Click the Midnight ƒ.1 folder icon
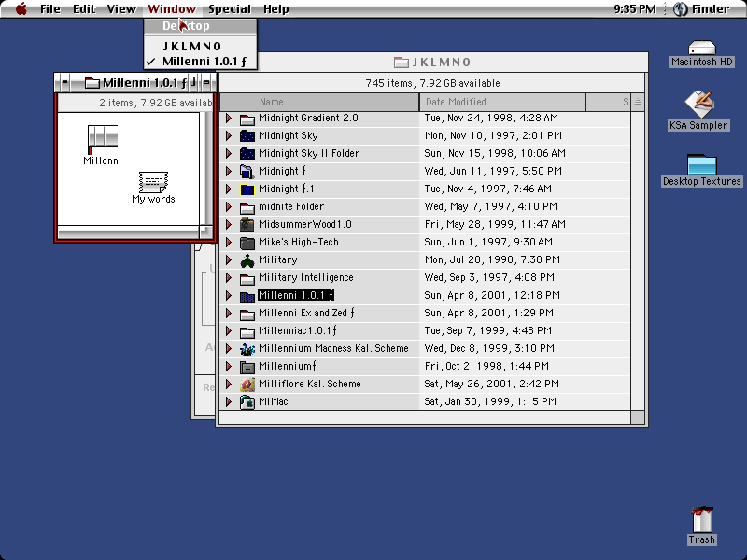The width and height of the screenshot is (747, 560). click(247, 189)
